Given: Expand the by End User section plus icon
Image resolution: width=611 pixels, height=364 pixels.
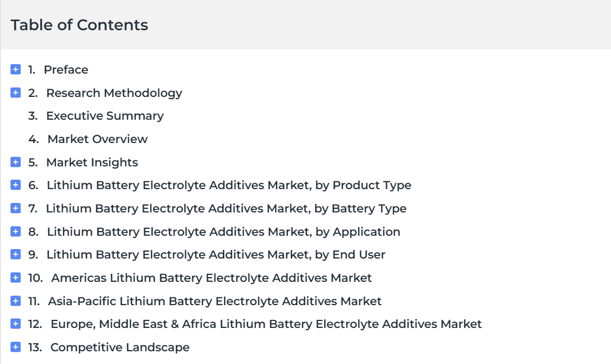Looking at the screenshot, I should pyautogui.click(x=15, y=254).
